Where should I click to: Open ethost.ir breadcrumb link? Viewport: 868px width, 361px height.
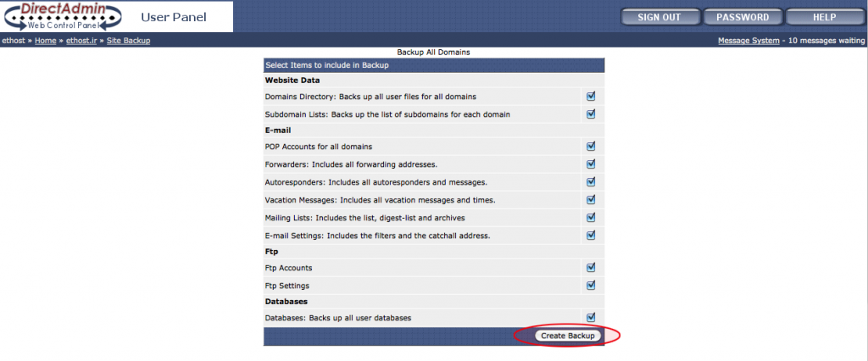point(82,41)
